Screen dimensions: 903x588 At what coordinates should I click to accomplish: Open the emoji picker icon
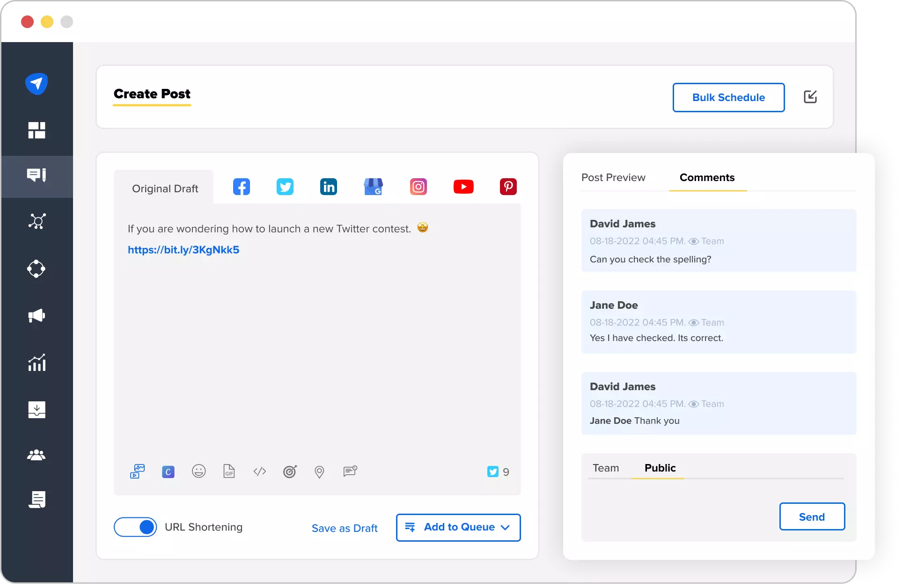pyautogui.click(x=199, y=471)
